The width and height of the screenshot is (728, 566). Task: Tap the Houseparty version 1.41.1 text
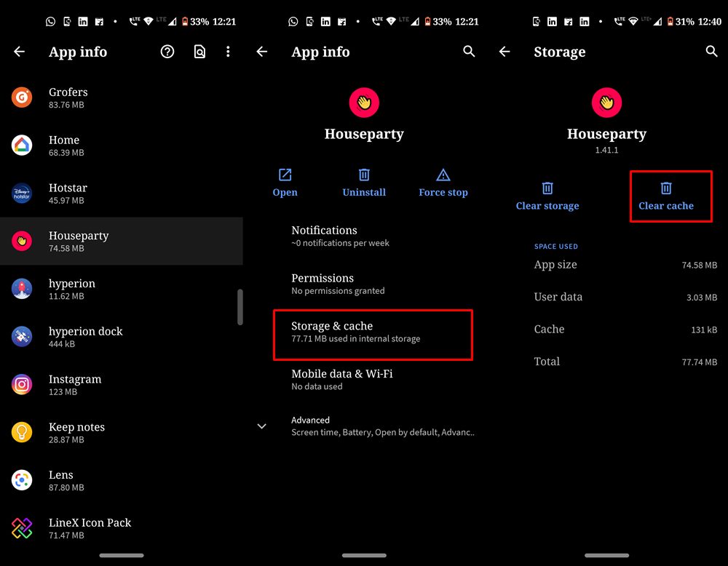pyautogui.click(x=607, y=150)
